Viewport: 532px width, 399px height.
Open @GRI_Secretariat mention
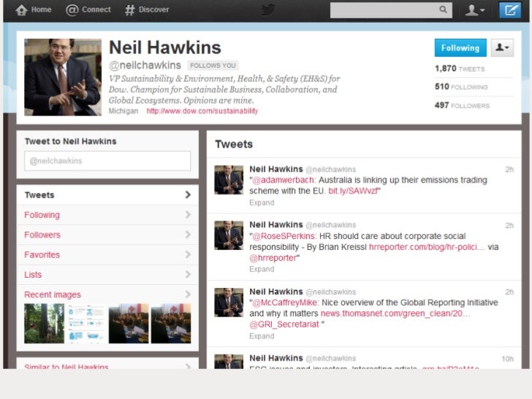coord(284,324)
